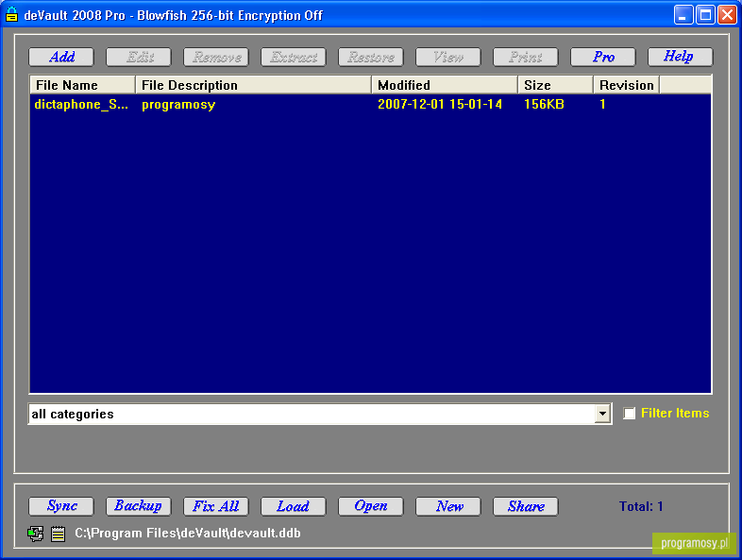The image size is (742, 560).
Task: Click the greyed-out View button
Action: point(448,58)
